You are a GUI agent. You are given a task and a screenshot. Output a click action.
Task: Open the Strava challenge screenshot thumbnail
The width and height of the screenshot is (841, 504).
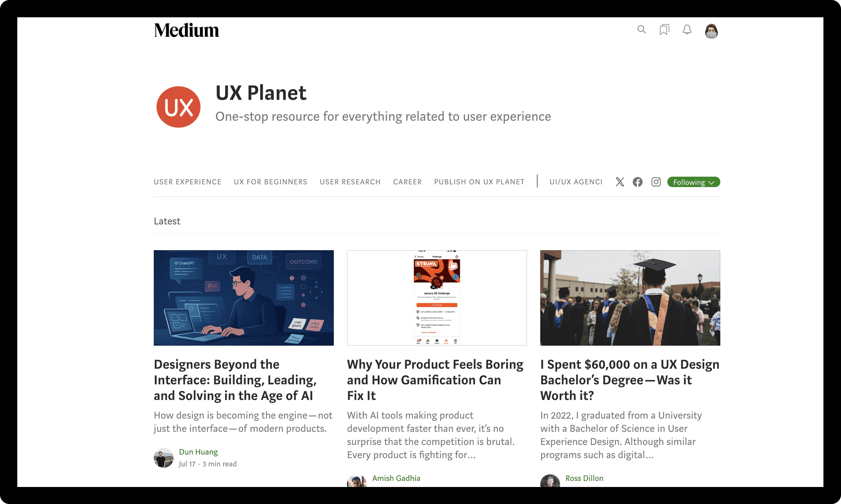tap(437, 298)
